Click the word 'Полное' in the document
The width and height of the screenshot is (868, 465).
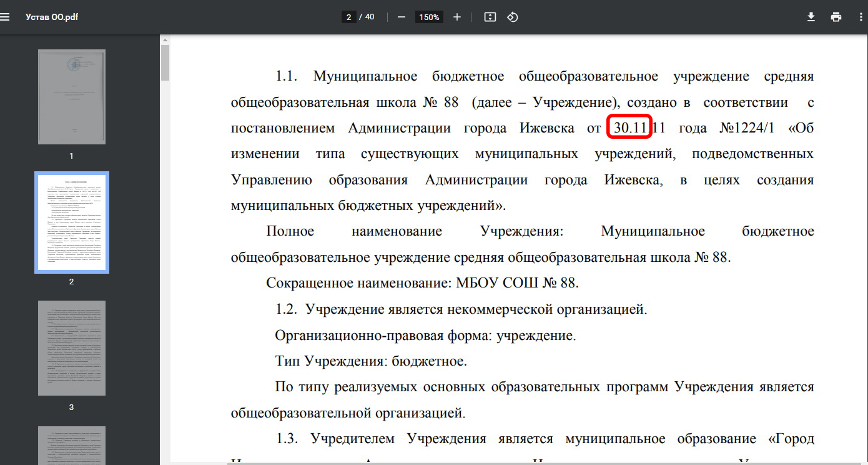click(290, 231)
